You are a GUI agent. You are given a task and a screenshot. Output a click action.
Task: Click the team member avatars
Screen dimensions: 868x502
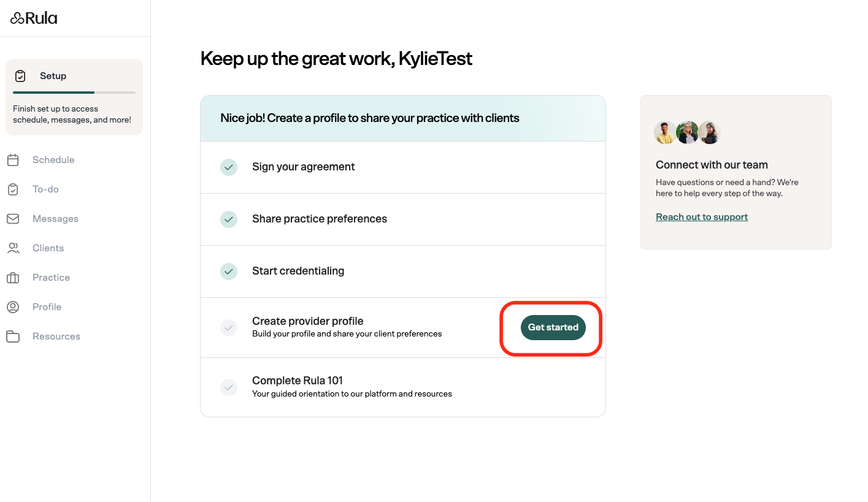687,132
